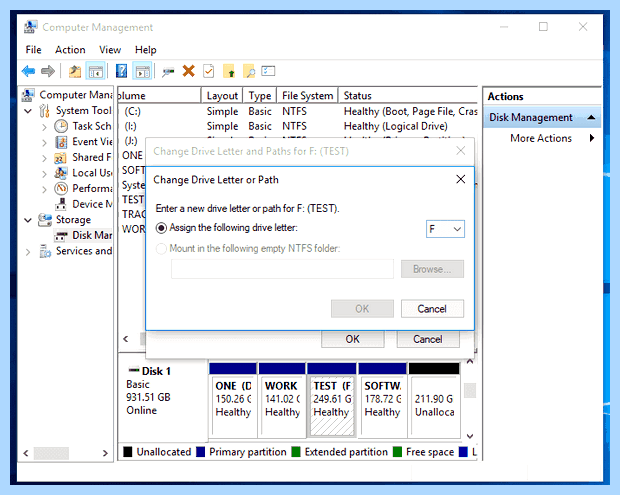Click the folder with green arrow icon
620x495 pixels.
point(229,72)
